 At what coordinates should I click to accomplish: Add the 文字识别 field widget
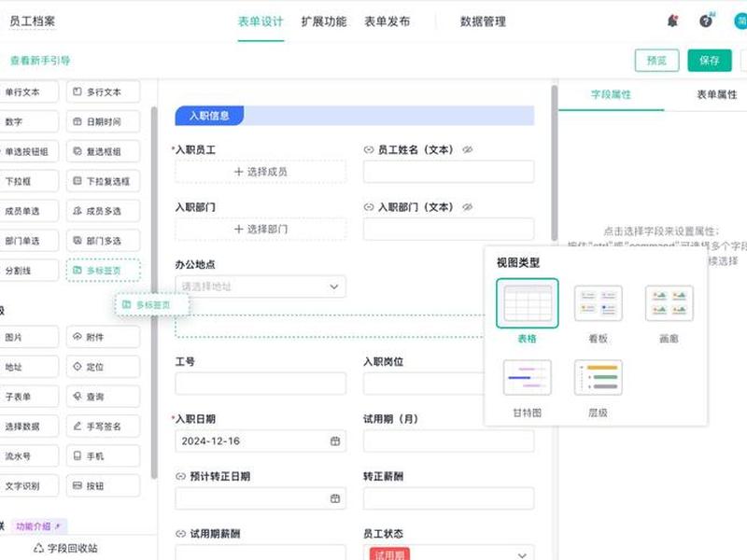(29, 486)
